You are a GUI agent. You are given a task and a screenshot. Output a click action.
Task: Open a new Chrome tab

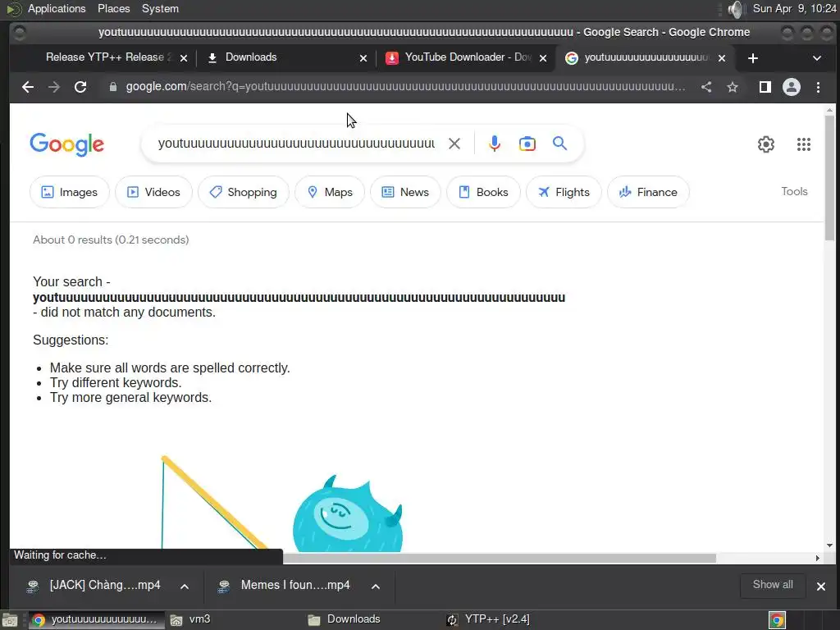(x=753, y=58)
